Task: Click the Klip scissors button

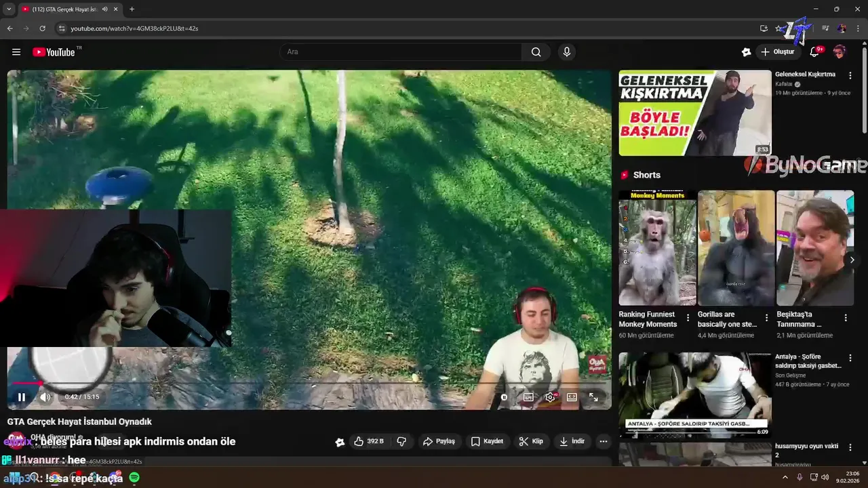Action: pos(531,441)
